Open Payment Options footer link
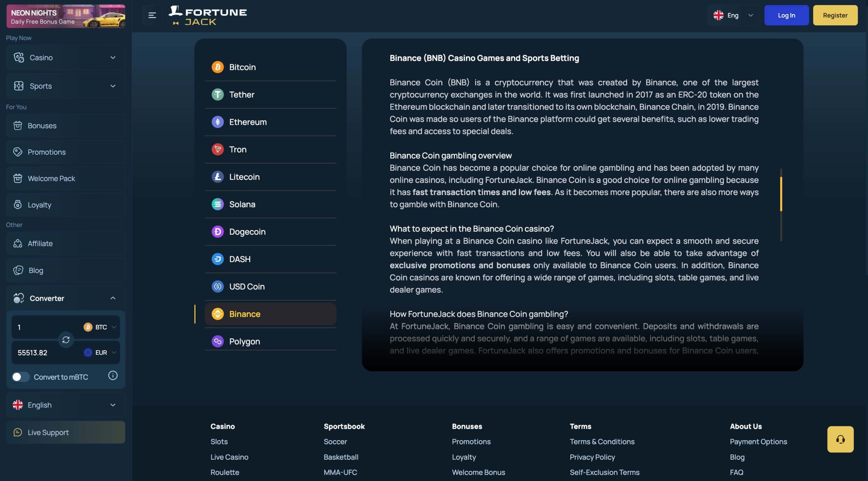Image resolution: width=868 pixels, height=481 pixels. [x=758, y=442]
